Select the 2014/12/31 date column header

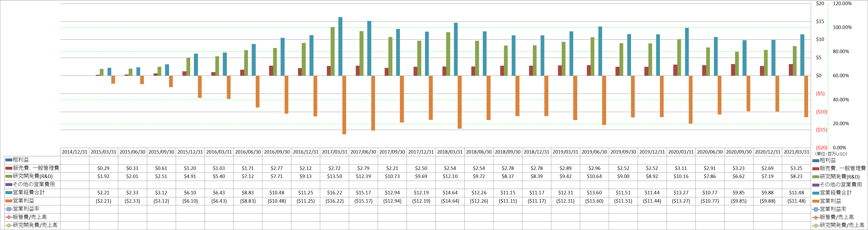point(74,152)
